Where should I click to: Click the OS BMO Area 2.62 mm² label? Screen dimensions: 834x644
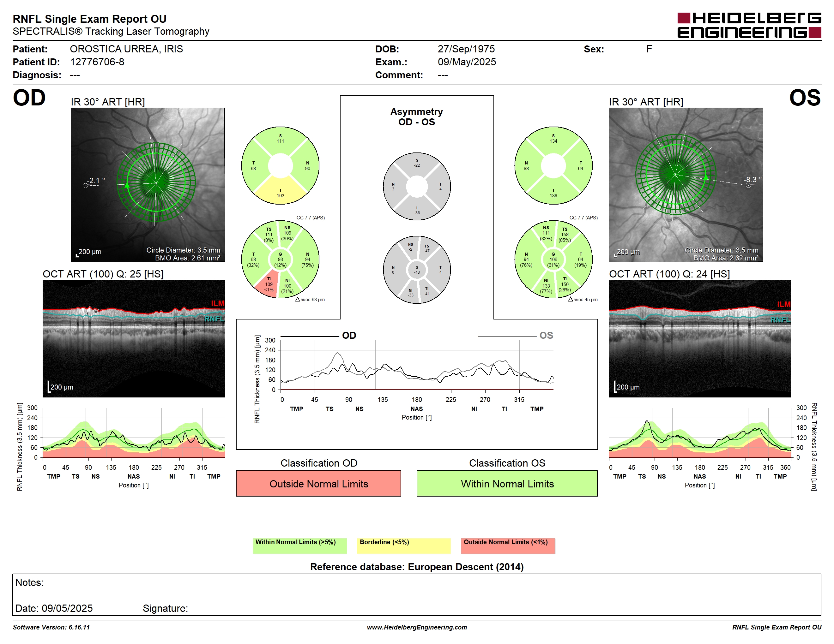(x=726, y=258)
